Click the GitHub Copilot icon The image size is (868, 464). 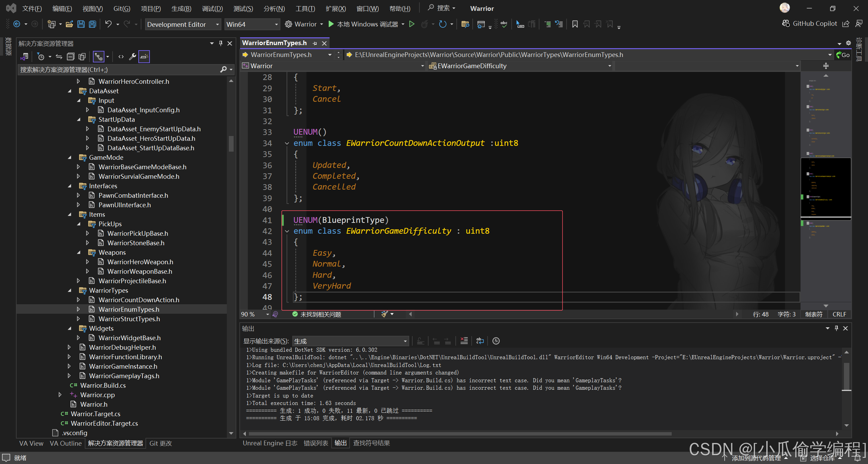[786, 23]
